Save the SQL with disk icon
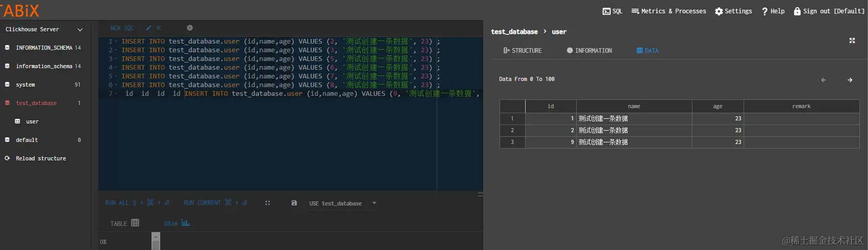Screen dimensions: 868x250 click(x=294, y=203)
